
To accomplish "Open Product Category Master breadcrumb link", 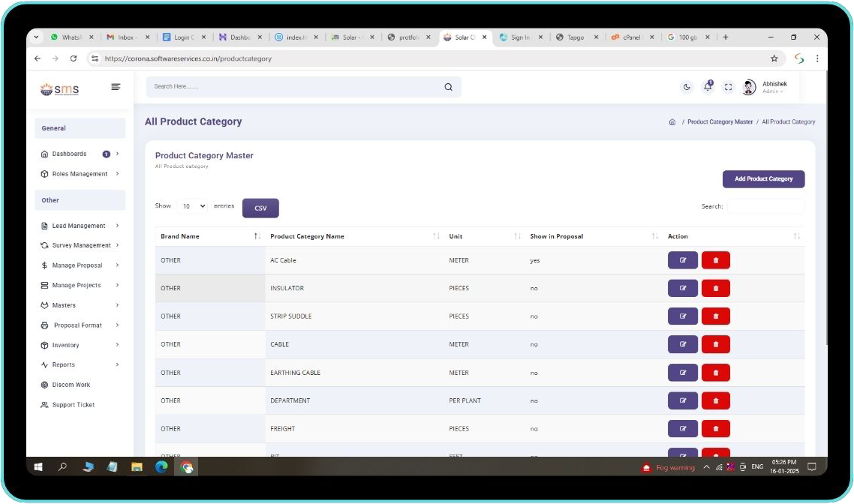I will [720, 122].
